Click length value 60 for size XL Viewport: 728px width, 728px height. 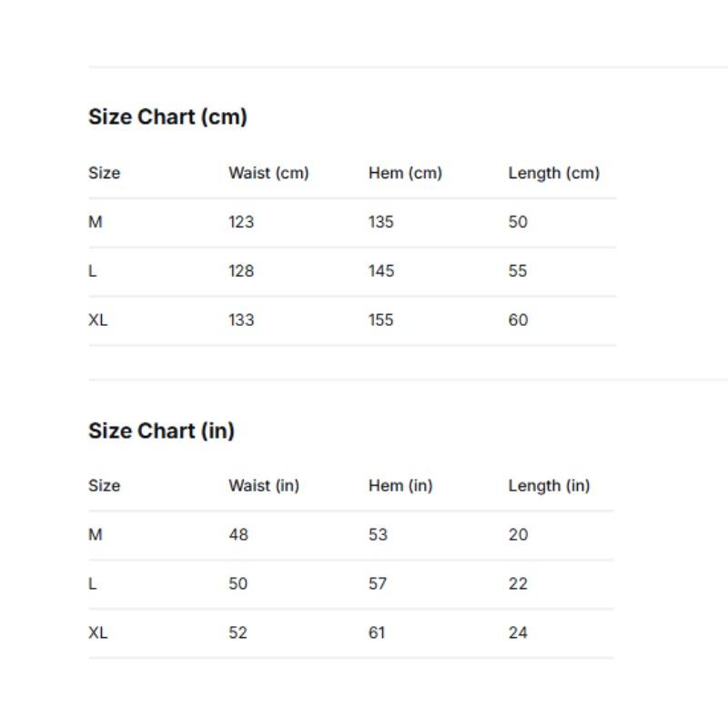click(x=518, y=320)
